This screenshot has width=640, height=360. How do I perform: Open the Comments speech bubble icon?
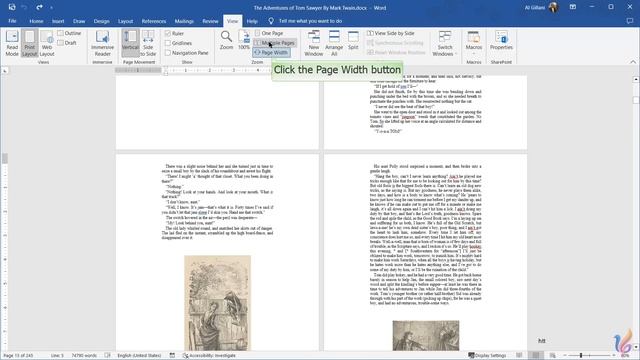(630, 21)
